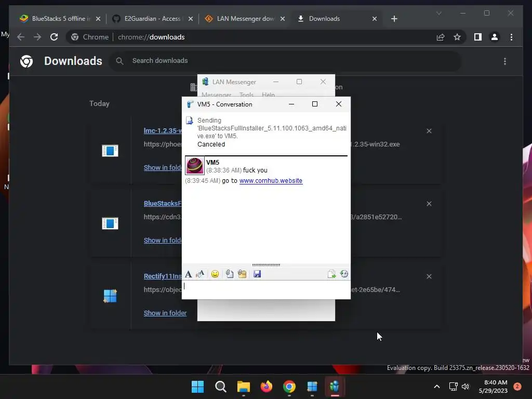Image resolution: width=532 pixels, height=399 pixels.
Task: Open the font color picker in conversation
Action: 200,274
